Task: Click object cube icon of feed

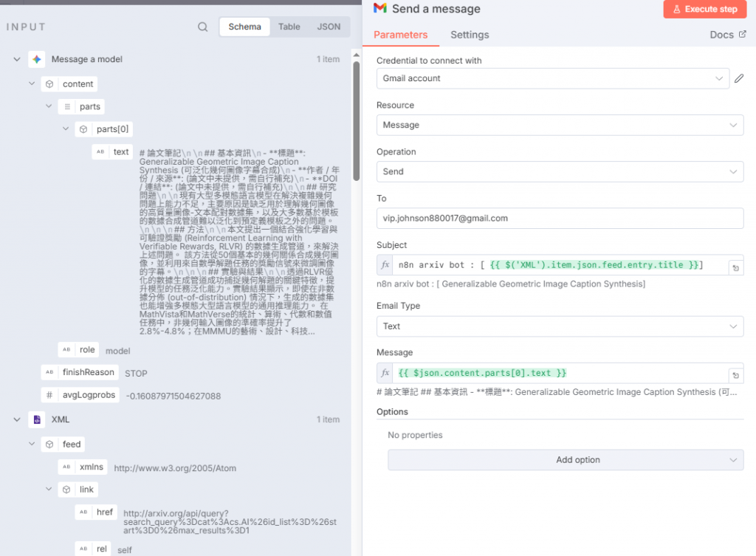Action: pyautogui.click(x=49, y=444)
